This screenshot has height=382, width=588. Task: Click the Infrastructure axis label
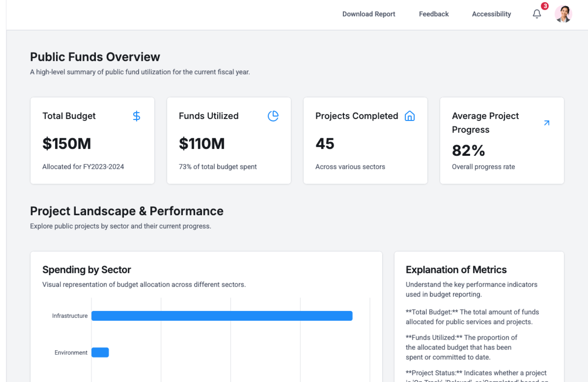point(70,316)
